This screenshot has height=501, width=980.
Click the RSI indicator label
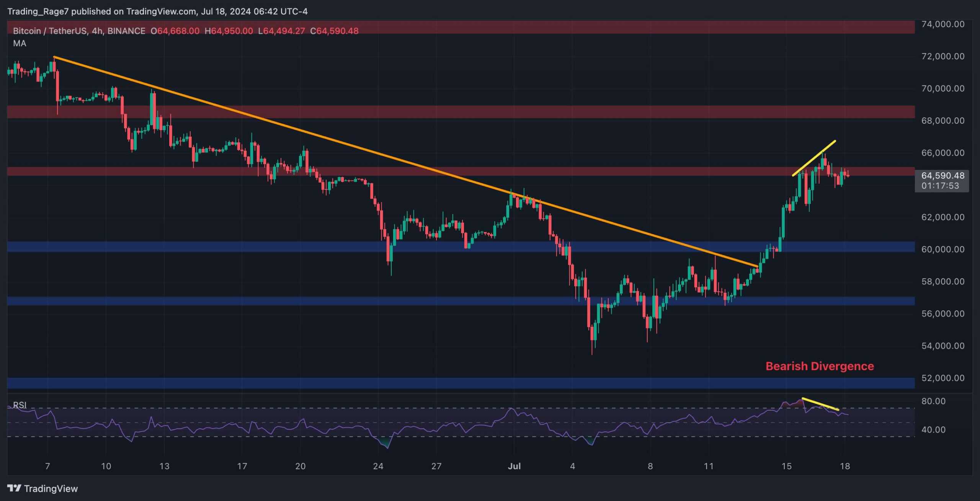click(x=20, y=405)
